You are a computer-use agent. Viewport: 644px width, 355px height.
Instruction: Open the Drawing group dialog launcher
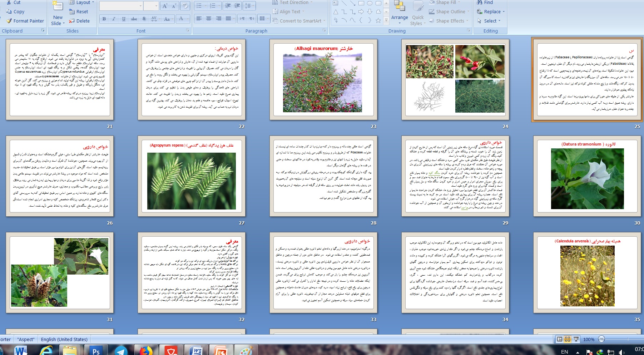click(469, 30)
